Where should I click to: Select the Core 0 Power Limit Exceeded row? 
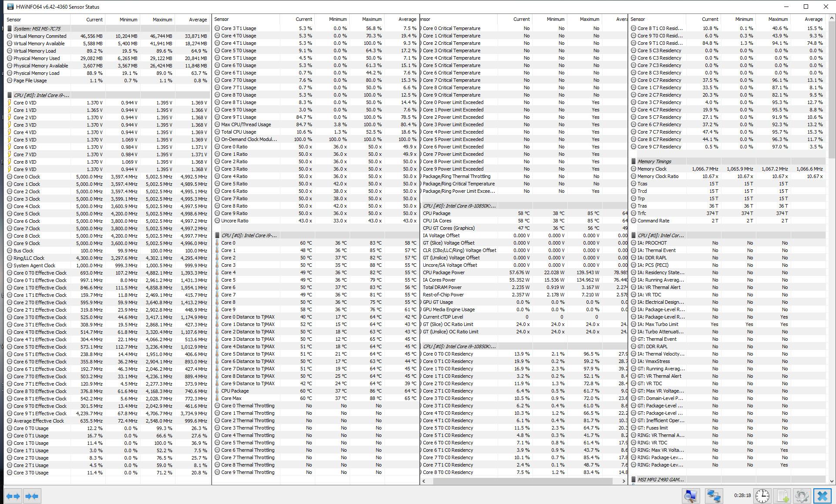pos(524,102)
